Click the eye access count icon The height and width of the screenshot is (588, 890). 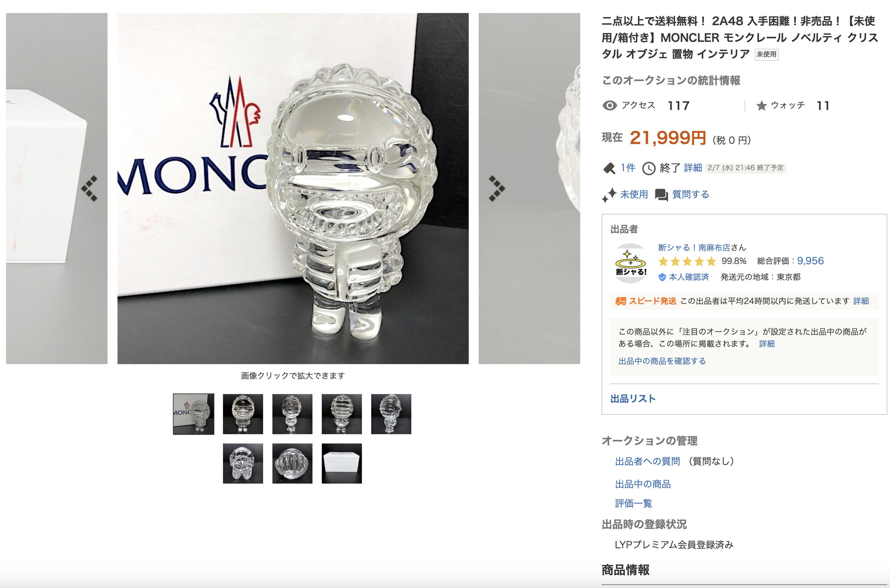pos(610,106)
